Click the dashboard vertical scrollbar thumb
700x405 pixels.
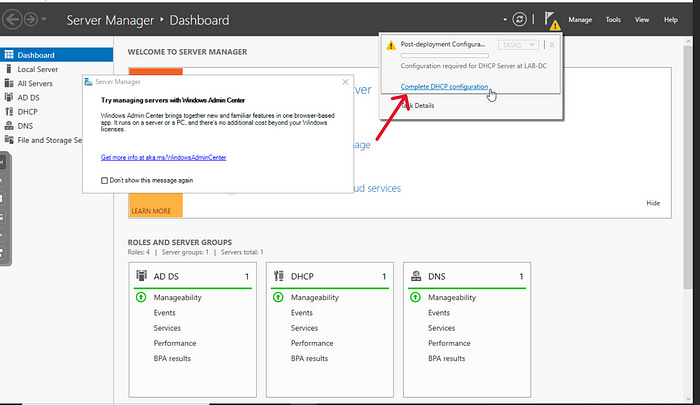pos(688,167)
